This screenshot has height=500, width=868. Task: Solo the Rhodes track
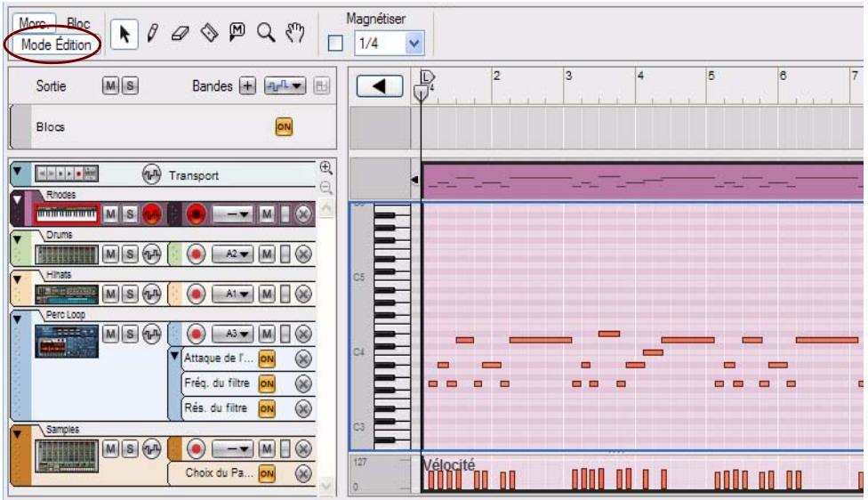(x=130, y=214)
